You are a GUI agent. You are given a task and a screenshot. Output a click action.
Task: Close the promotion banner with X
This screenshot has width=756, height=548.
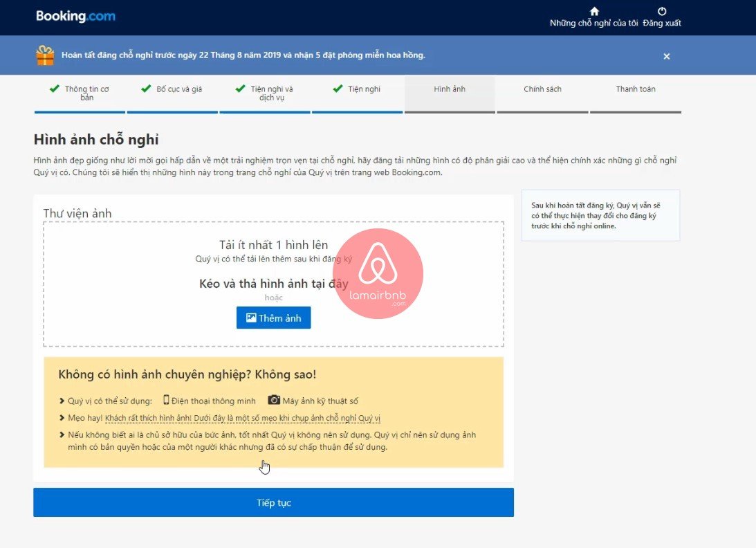pyautogui.click(x=666, y=57)
